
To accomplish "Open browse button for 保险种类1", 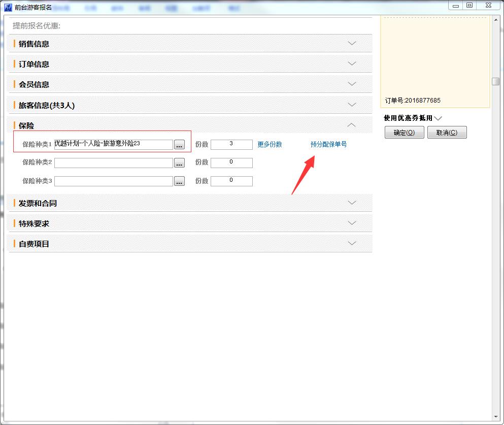I will pos(179,145).
